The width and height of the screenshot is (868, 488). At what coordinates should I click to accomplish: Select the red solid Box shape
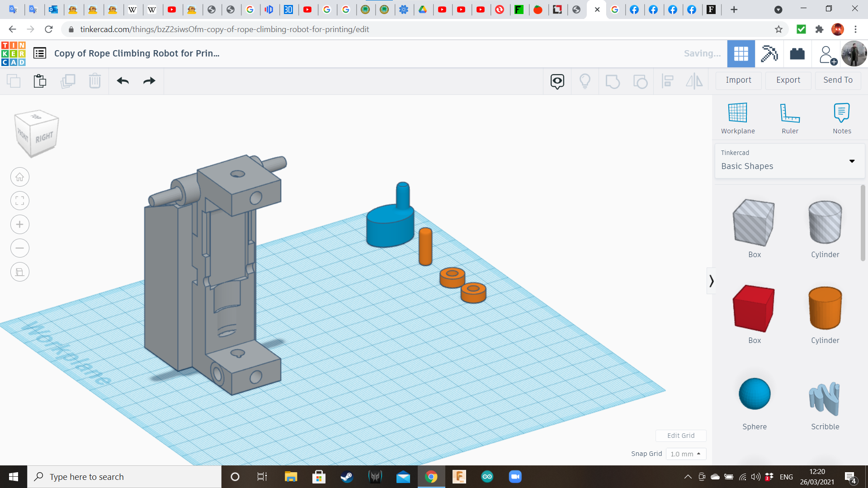(754, 308)
